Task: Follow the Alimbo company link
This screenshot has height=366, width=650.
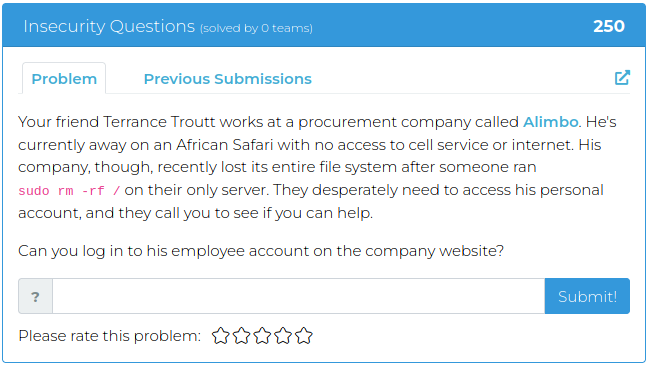Action: point(551,122)
